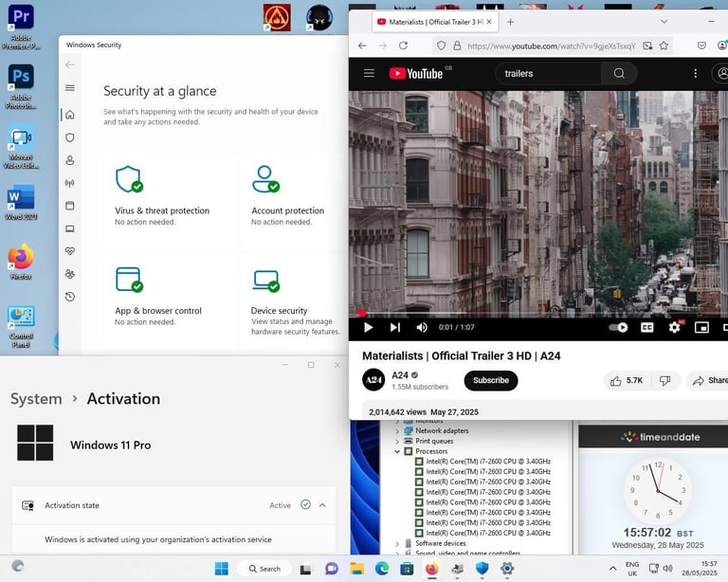Open Firewall & network protection sidebar icon
Screen dimensions: 728x582
point(70,183)
